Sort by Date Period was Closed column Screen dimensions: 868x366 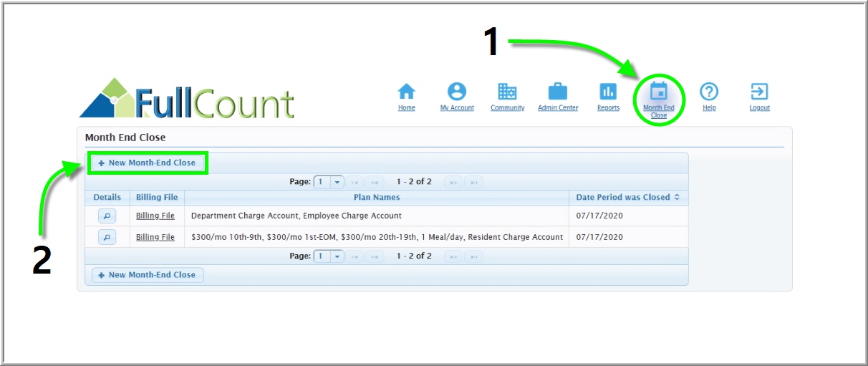pyautogui.click(x=627, y=197)
